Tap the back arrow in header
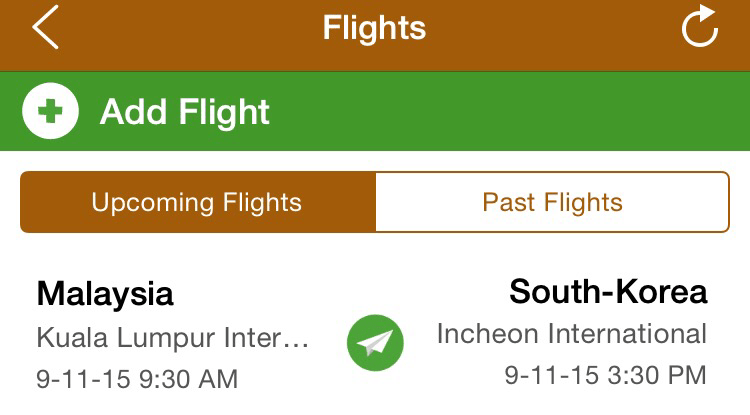The height and width of the screenshot is (415, 750). click(46, 28)
